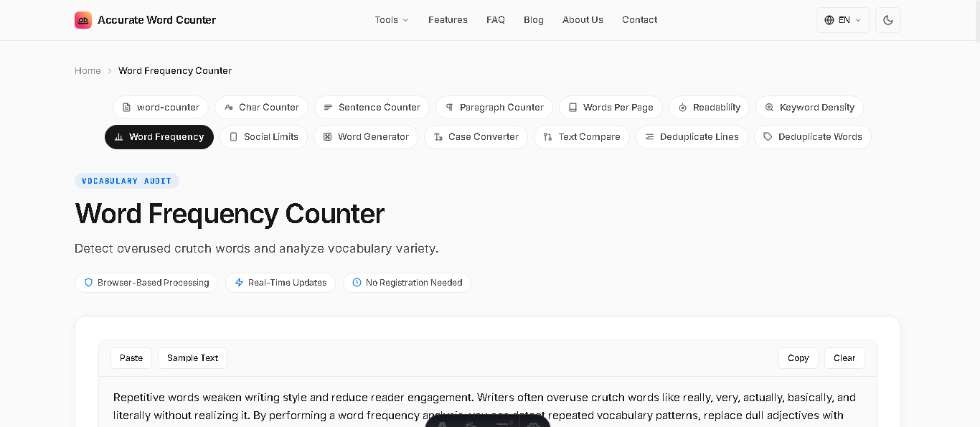Open the Features nav item
This screenshot has width=980, height=427.
coord(448,20)
